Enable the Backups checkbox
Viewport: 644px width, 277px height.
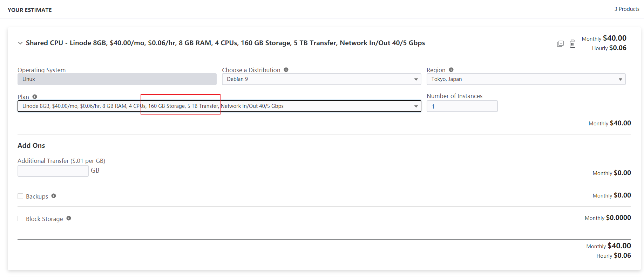tap(20, 196)
